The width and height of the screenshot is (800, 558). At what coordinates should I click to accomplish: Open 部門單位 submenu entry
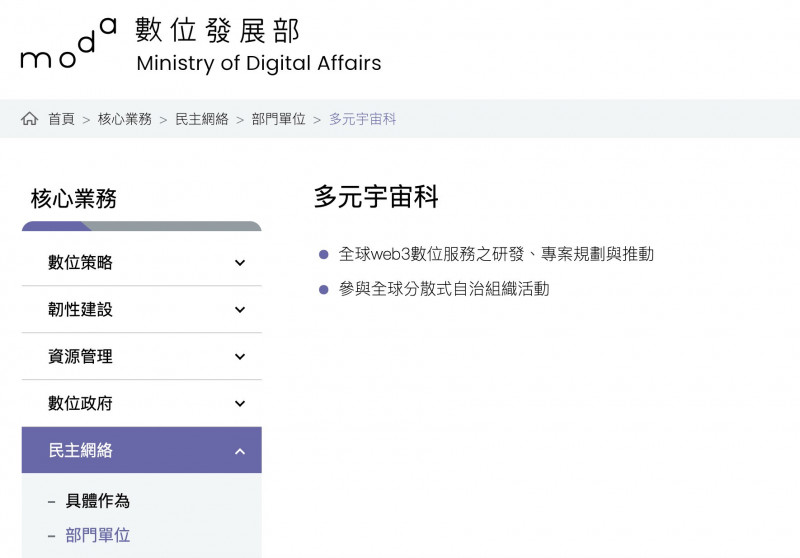[x=97, y=535]
